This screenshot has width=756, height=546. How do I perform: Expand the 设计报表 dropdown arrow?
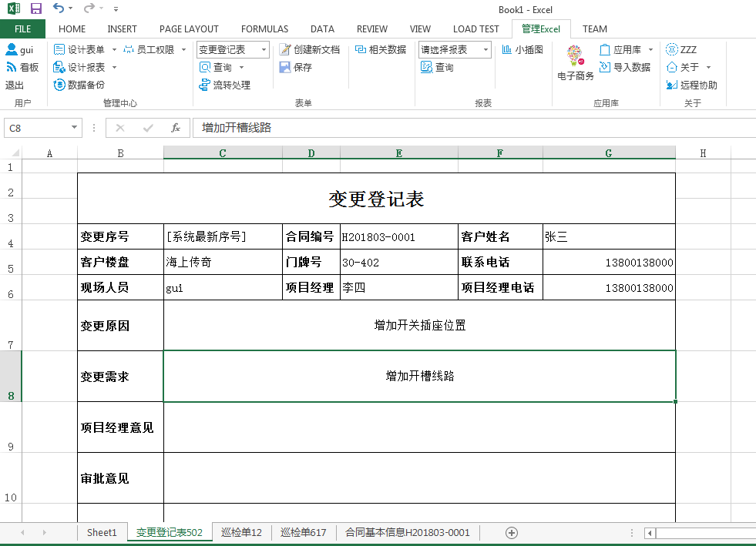tap(114, 67)
